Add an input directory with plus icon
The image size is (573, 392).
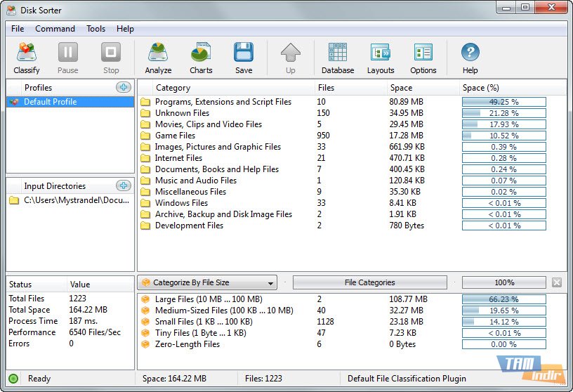(x=124, y=185)
